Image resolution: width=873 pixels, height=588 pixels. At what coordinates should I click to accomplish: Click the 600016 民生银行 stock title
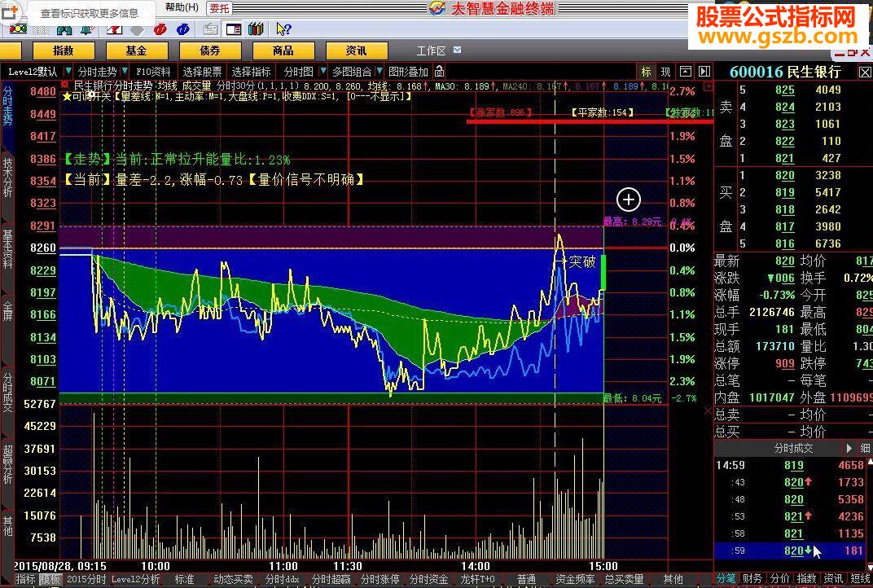(785, 72)
